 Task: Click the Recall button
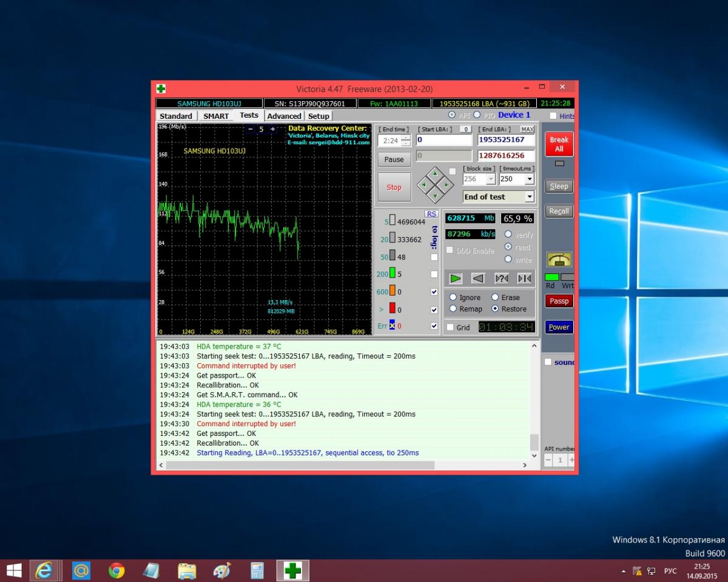[x=559, y=211]
